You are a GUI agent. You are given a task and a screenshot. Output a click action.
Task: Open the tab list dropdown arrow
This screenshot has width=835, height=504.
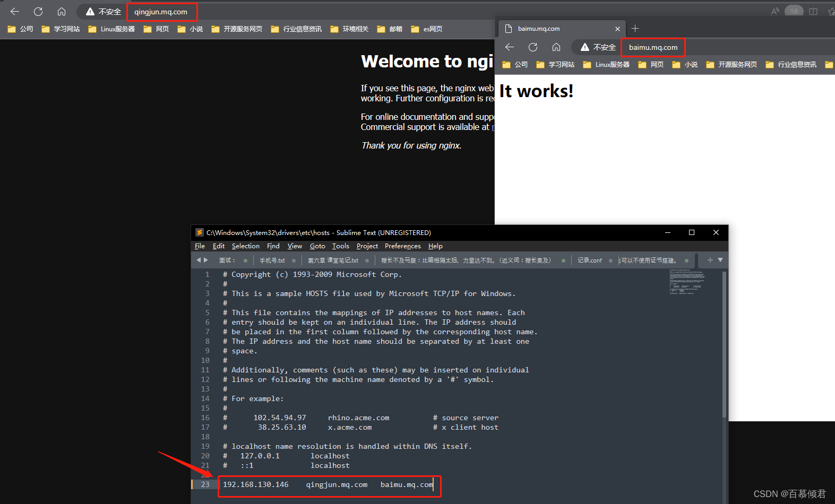coord(720,260)
